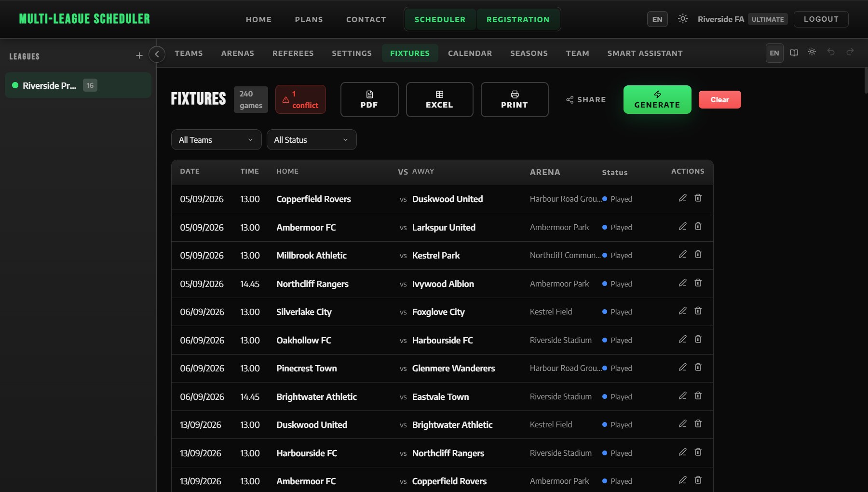Undo the last action
The image size is (868, 492).
tap(831, 52)
